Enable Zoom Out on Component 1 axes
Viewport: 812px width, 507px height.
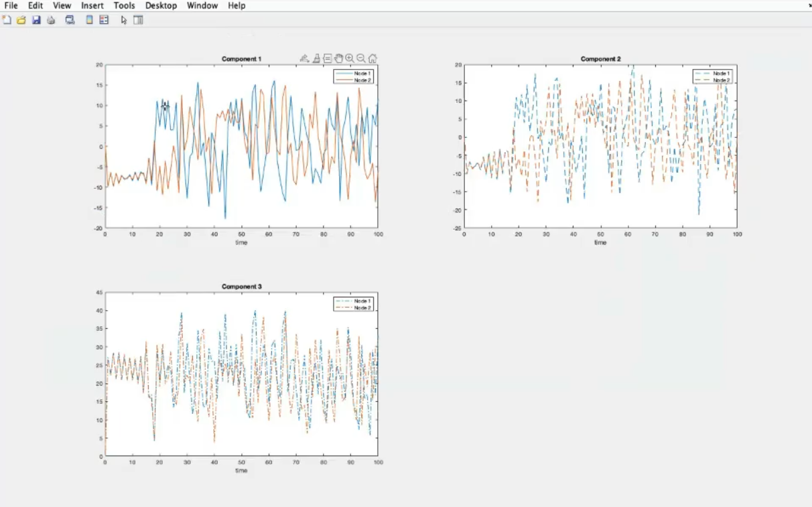coord(361,59)
